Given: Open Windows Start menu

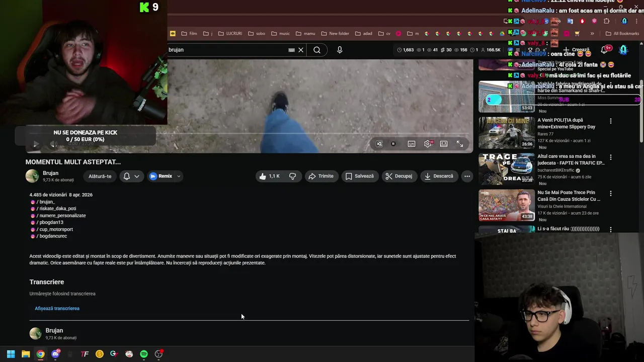Looking at the screenshot, I should 11,354.
